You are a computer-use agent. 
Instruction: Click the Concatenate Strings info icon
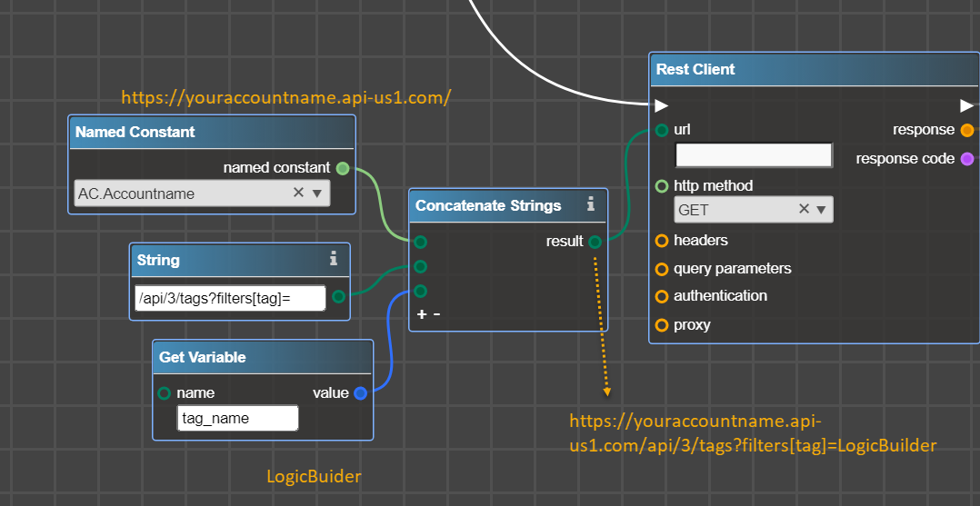pos(591,205)
